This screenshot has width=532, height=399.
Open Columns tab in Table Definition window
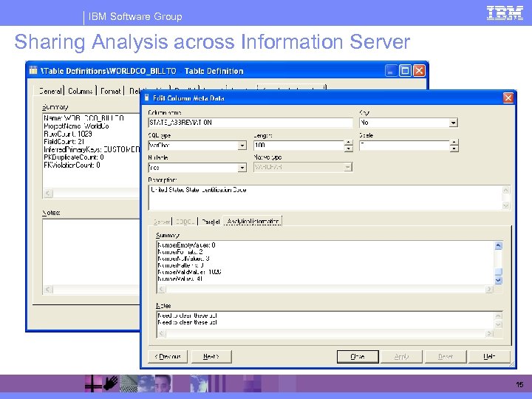(81, 91)
